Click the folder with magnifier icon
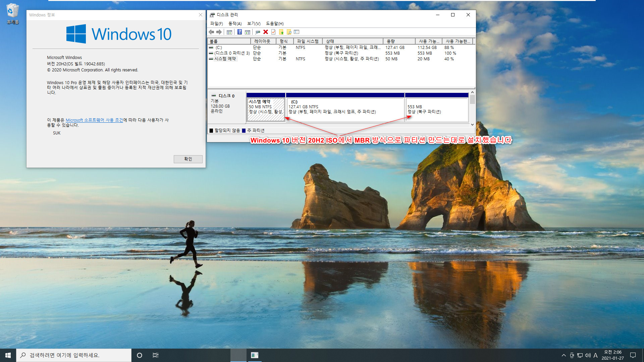This screenshot has width=644, height=362. [x=289, y=32]
